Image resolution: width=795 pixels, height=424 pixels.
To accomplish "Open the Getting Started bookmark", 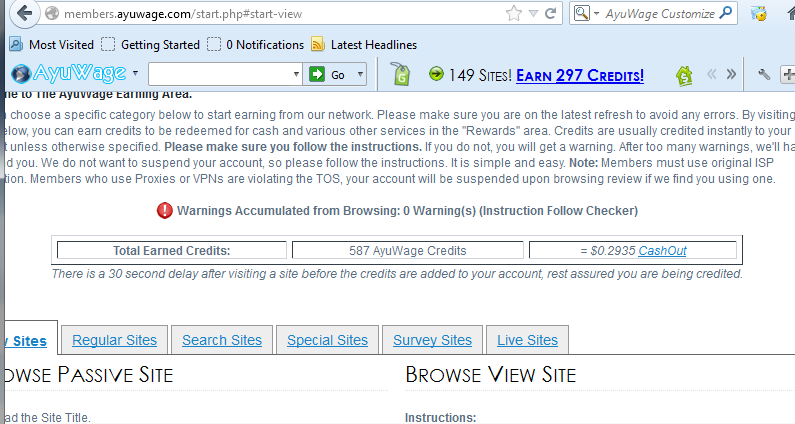I will 150,45.
